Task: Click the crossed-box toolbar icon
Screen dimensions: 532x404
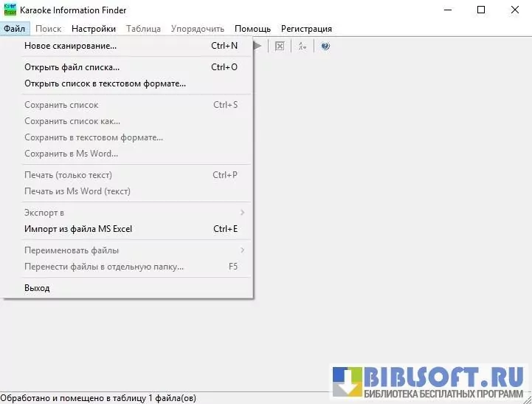Action: point(280,46)
